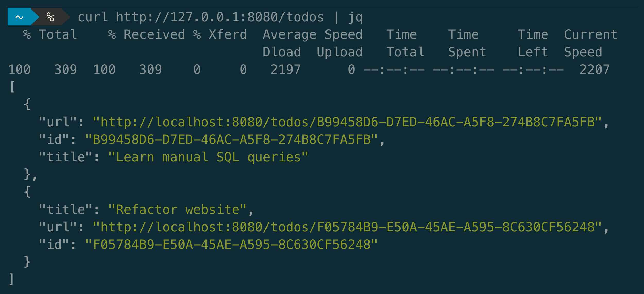Click the "Current Speed" value 2207

[594, 70]
